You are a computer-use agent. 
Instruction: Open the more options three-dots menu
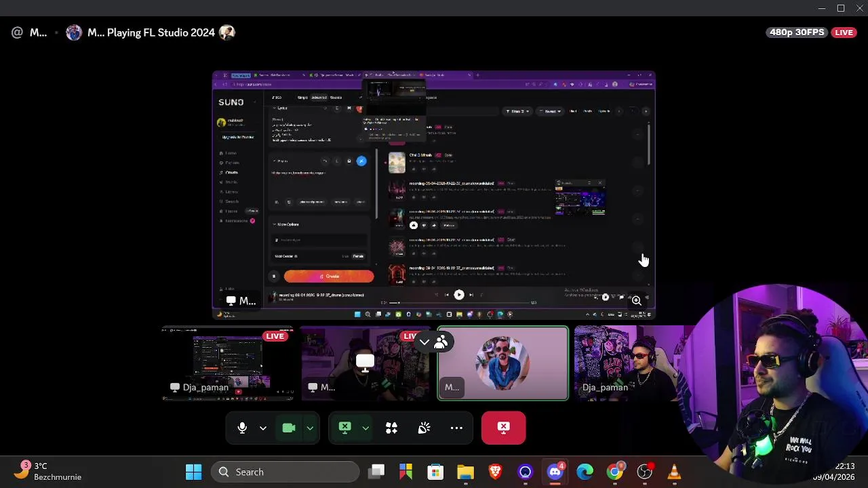[456, 428]
